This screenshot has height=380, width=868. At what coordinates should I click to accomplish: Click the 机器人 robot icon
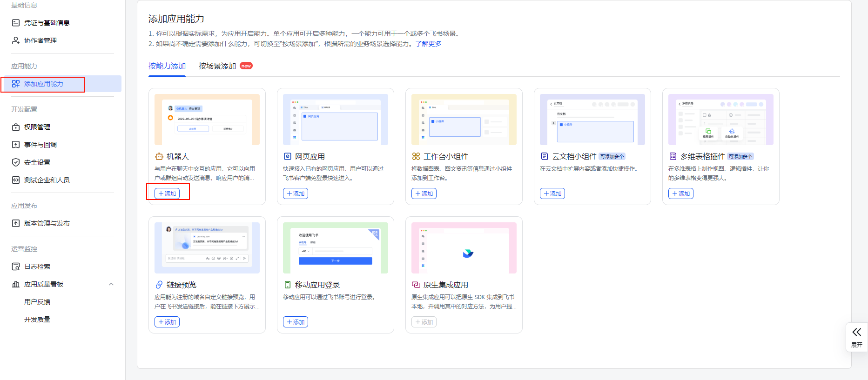pos(159,156)
